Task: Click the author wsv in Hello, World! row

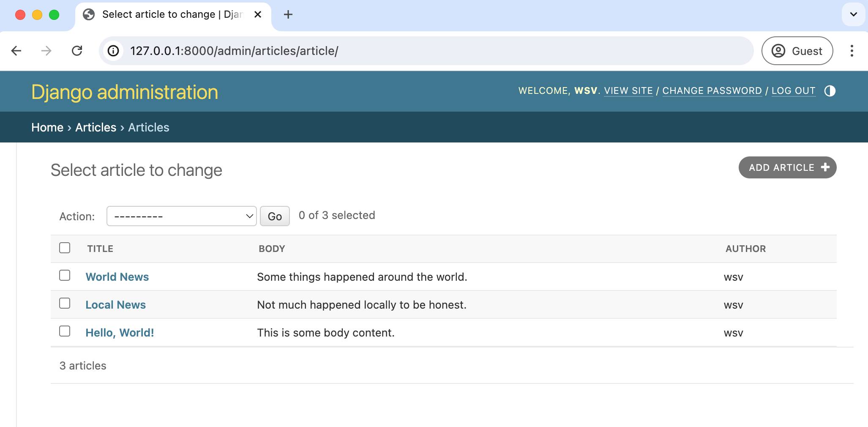Action: click(733, 333)
